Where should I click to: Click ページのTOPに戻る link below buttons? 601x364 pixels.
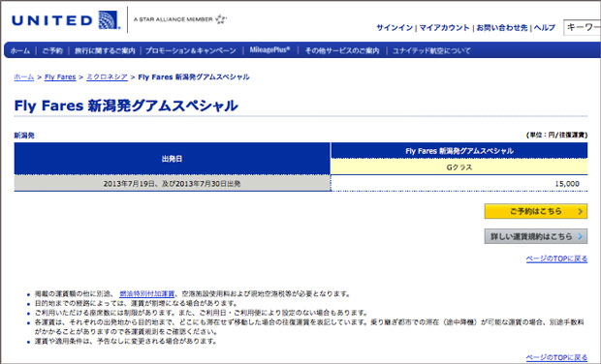556,258
